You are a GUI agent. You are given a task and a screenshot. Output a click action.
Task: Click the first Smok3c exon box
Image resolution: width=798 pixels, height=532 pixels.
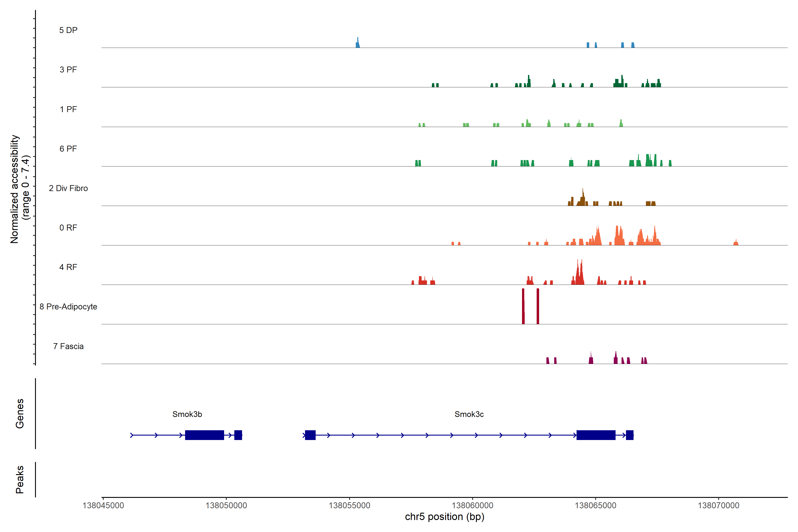(310, 435)
